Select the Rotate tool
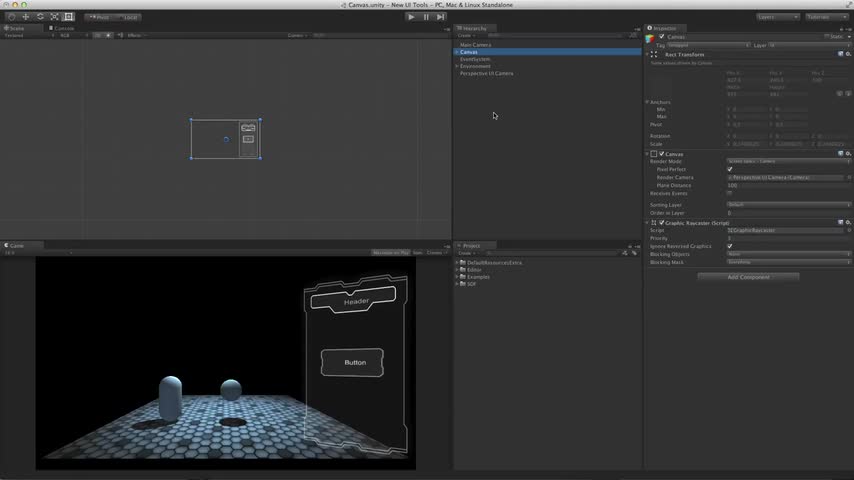Image resolution: width=854 pixels, height=480 pixels. 40,17
